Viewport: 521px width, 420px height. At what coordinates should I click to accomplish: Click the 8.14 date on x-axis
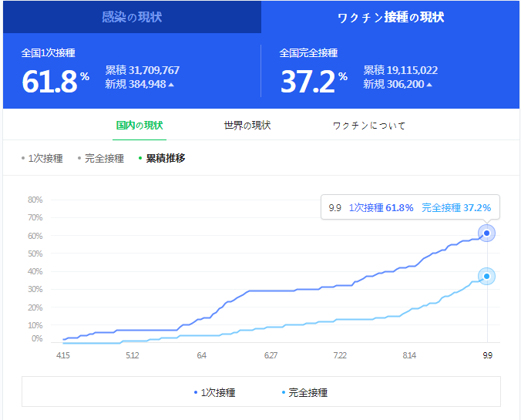coord(409,355)
